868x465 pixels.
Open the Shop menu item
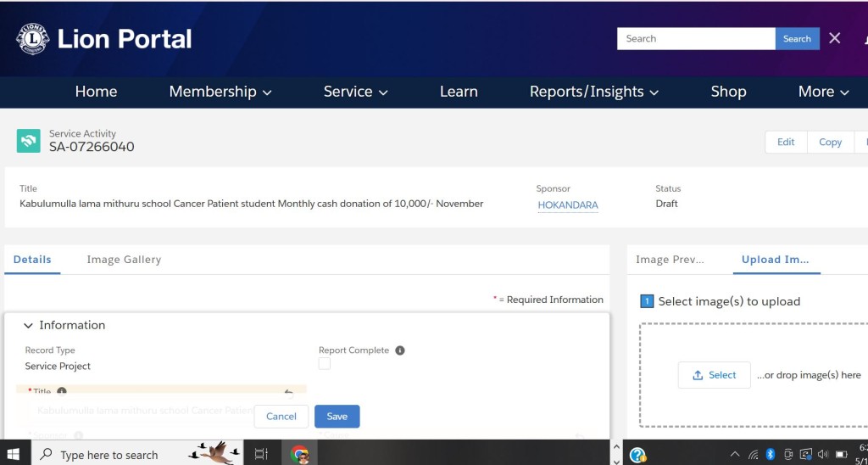(728, 92)
